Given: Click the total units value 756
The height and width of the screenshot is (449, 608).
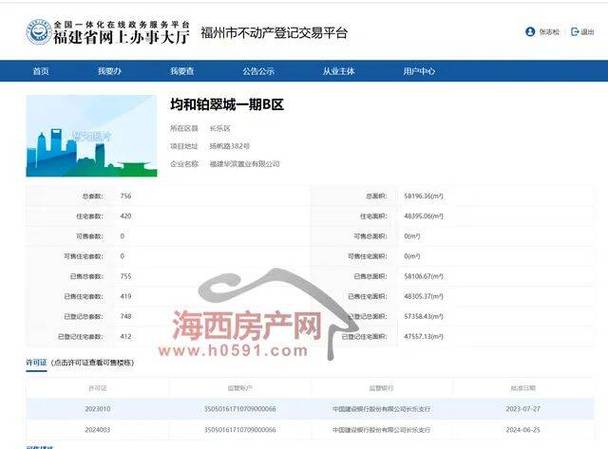Looking at the screenshot, I should (126, 196).
